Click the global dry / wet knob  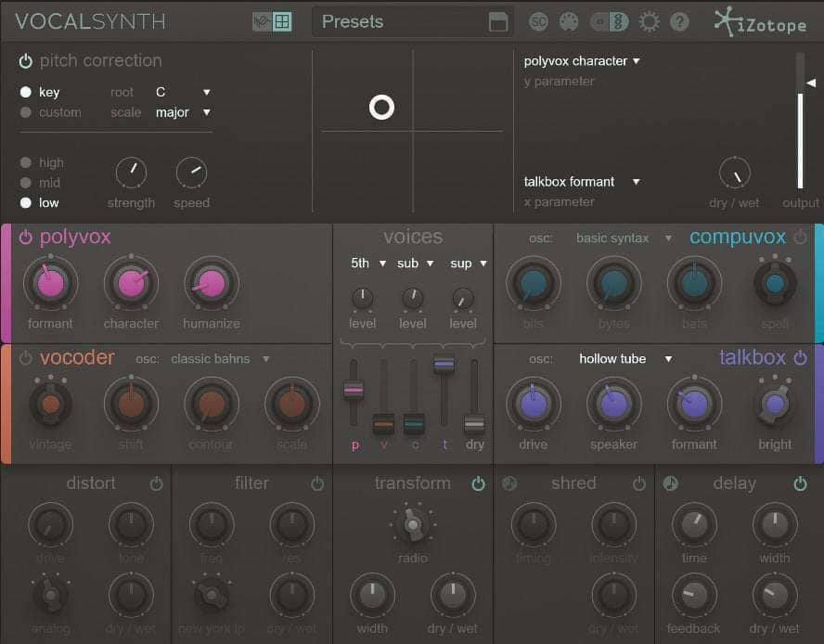tap(734, 173)
